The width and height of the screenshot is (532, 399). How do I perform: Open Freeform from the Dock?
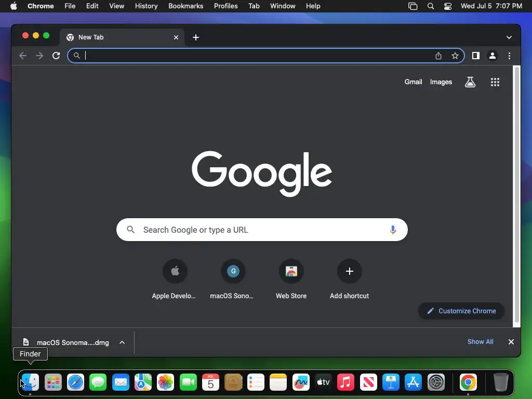pos(301,382)
